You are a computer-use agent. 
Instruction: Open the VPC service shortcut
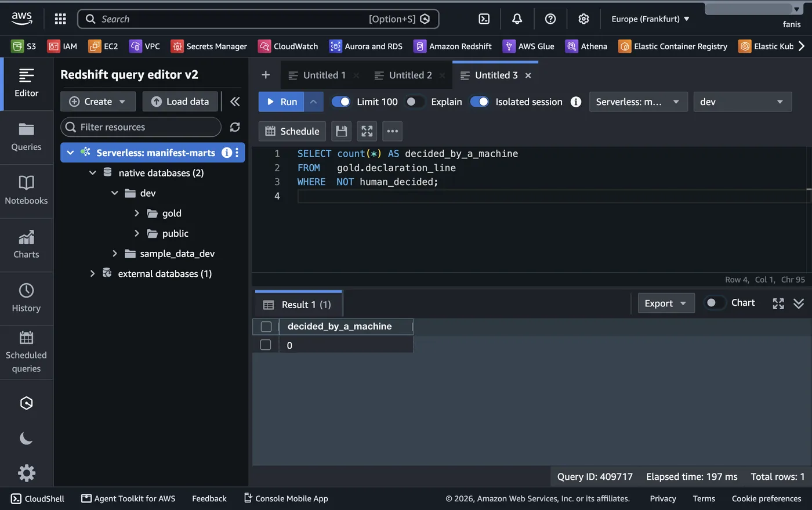(x=144, y=46)
